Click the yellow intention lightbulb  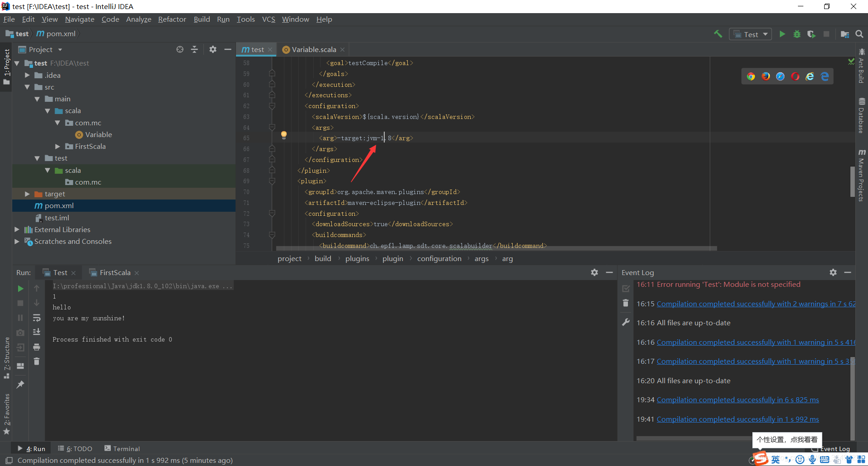tap(284, 135)
